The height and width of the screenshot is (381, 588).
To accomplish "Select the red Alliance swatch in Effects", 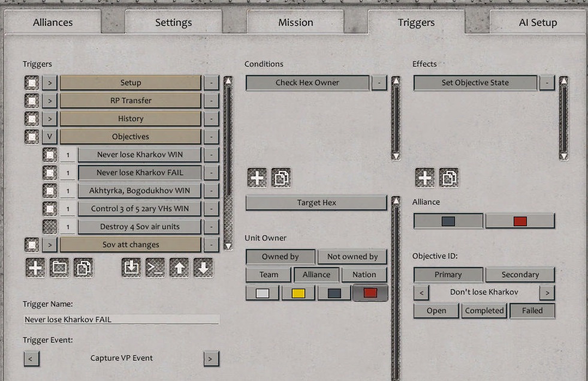I will pyautogui.click(x=520, y=221).
